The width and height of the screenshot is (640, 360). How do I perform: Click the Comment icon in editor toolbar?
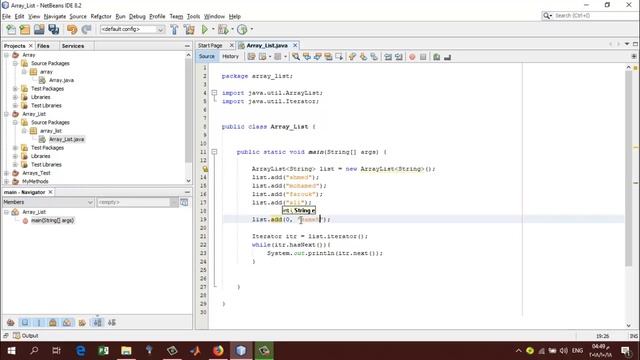[x=436, y=57]
